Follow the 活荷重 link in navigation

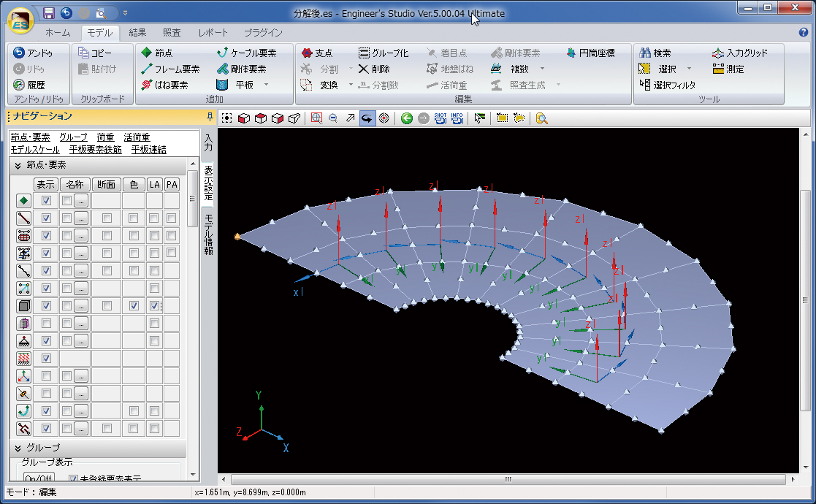137,137
